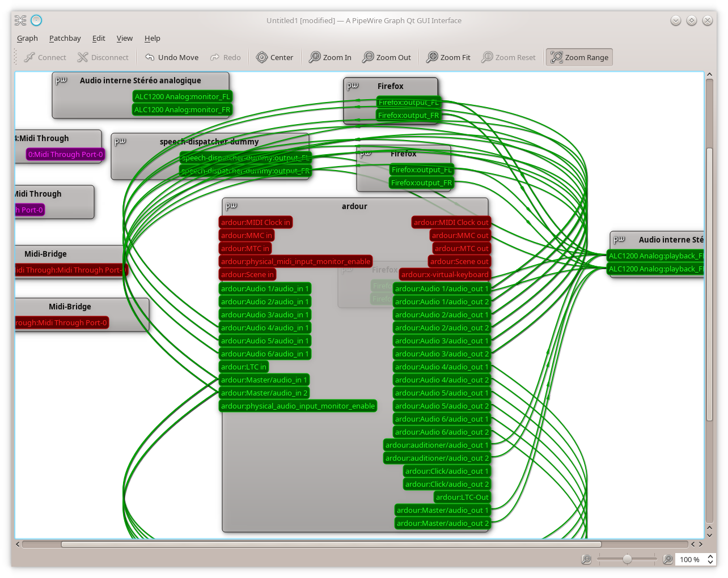Open the window menu icon in title bar
This screenshot has width=728, height=578.
pyautogui.click(x=20, y=20)
